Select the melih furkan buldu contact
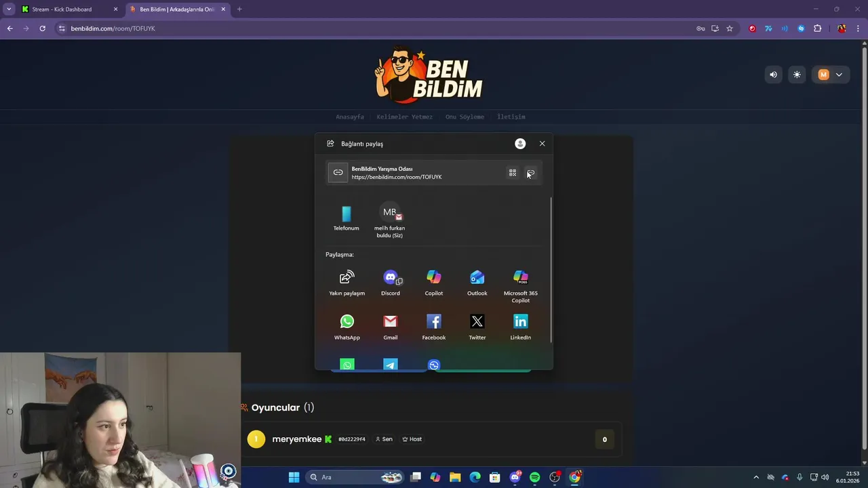This screenshot has height=488, width=868. [390, 221]
